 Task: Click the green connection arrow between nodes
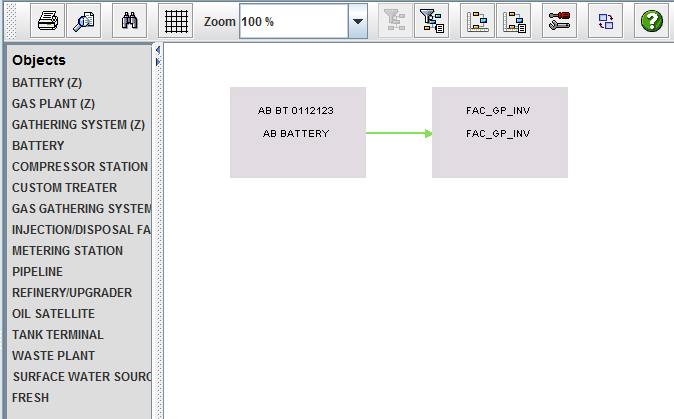(x=399, y=133)
